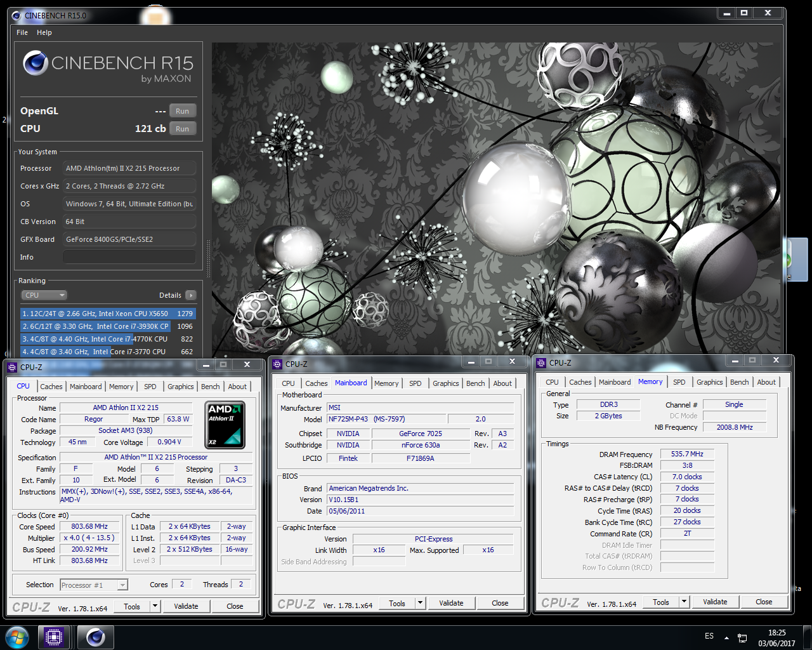Switch to Mainboard tab in CPU window
This screenshot has height=650, width=812.
point(86,387)
